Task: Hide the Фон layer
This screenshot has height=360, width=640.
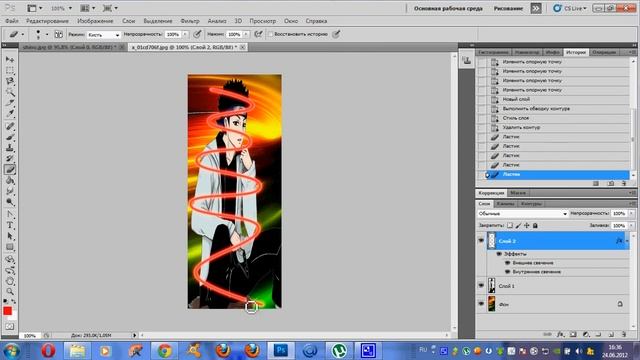Action: [481, 304]
